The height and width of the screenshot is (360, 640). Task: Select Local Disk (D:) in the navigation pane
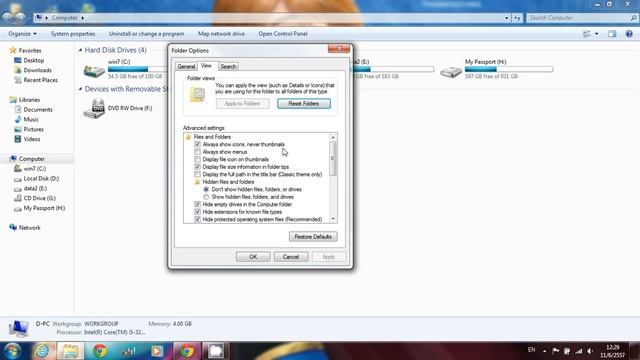(41, 178)
